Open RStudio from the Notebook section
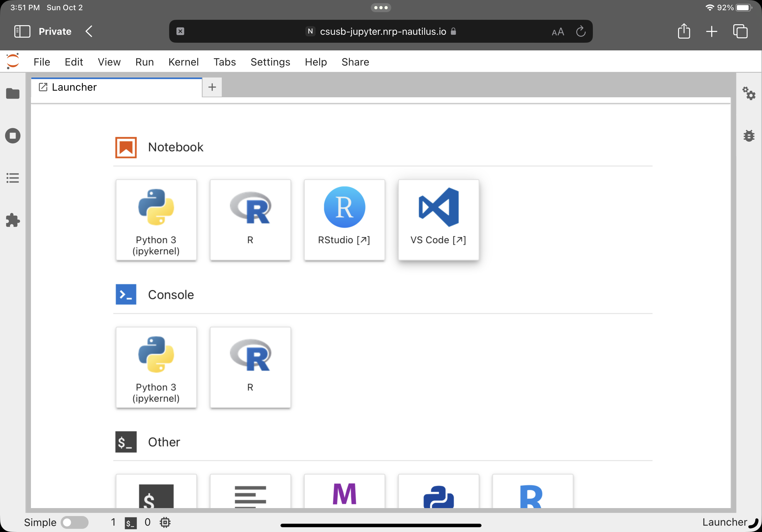The width and height of the screenshot is (762, 532). coord(345,220)
